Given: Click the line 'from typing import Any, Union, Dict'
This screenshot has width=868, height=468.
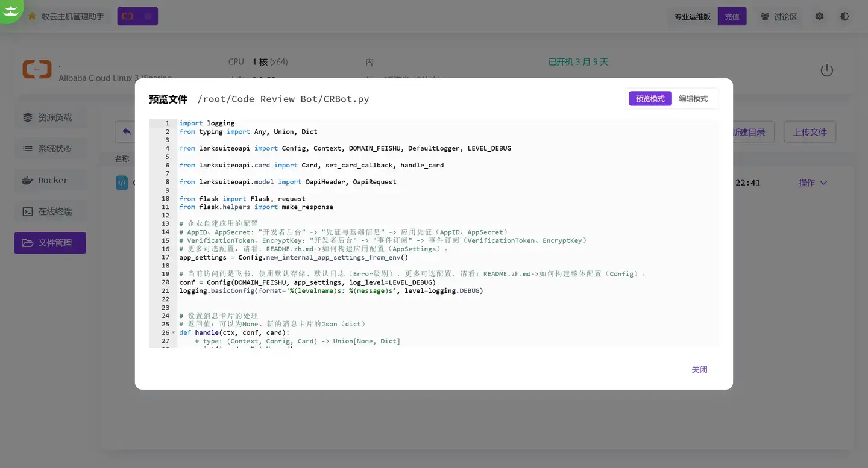Looking at the screenshot, I should 248,131.
